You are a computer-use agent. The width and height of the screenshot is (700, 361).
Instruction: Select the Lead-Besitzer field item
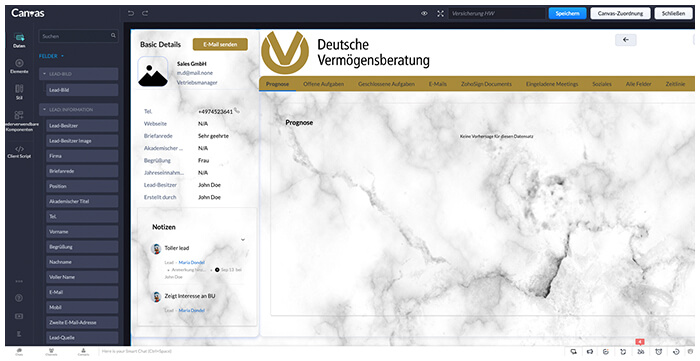click(82, 125)
